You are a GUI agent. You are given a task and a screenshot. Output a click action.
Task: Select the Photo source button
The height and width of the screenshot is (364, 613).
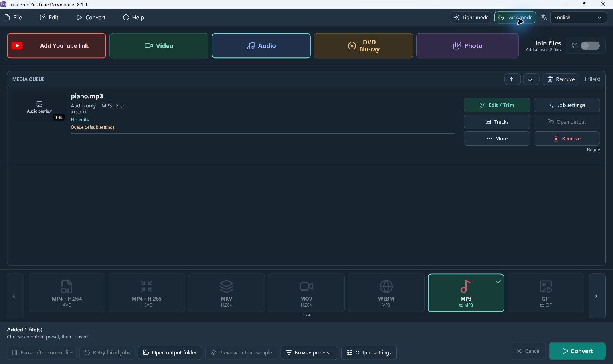coord(467,45)
